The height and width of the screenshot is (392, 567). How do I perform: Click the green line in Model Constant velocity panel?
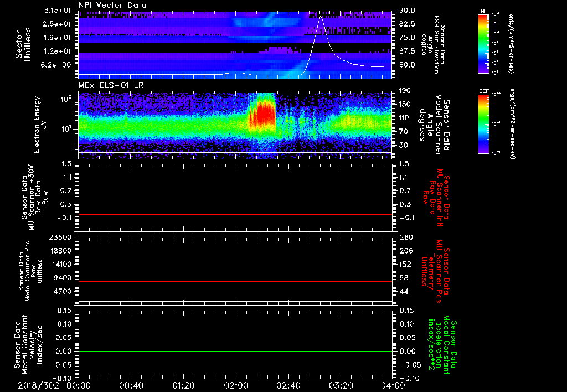coord(235,351)
